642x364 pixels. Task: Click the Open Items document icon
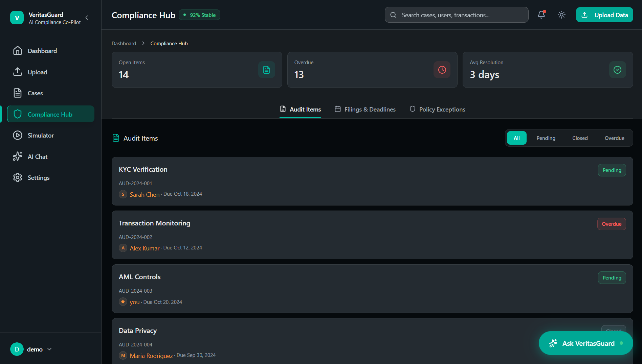click(267, 70)
